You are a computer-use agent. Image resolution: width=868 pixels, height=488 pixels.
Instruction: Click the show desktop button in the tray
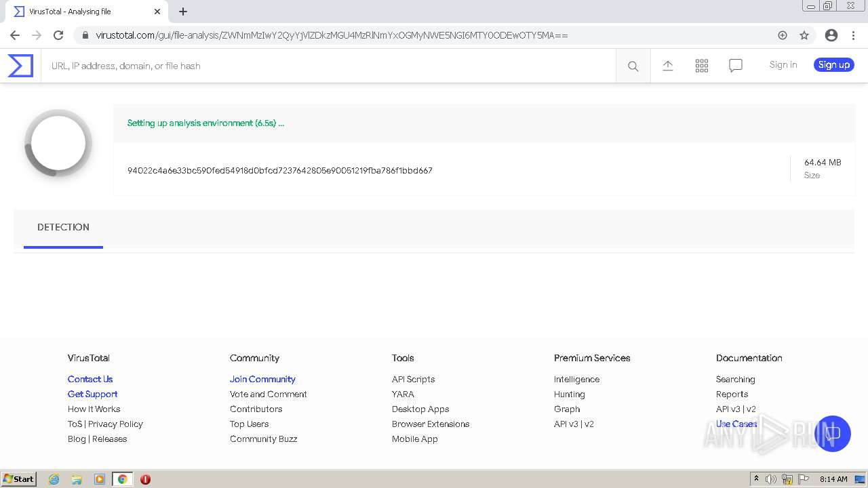(x=860, y=479)
